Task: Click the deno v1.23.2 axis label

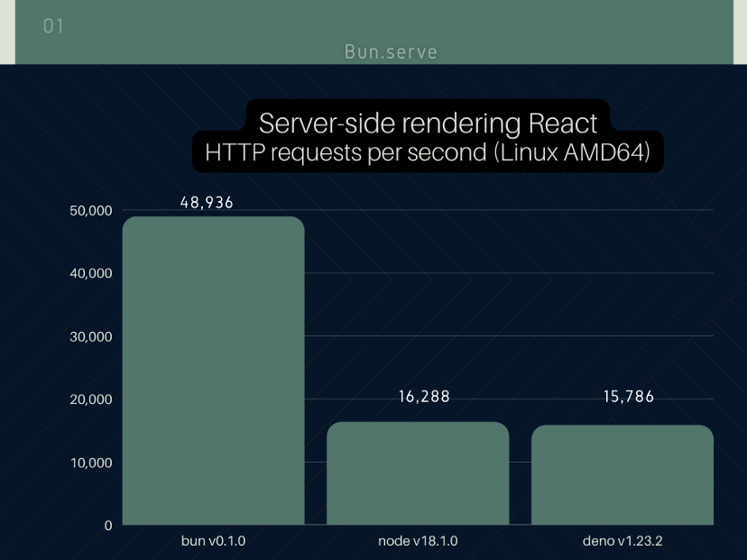Action: click(622, 541)
